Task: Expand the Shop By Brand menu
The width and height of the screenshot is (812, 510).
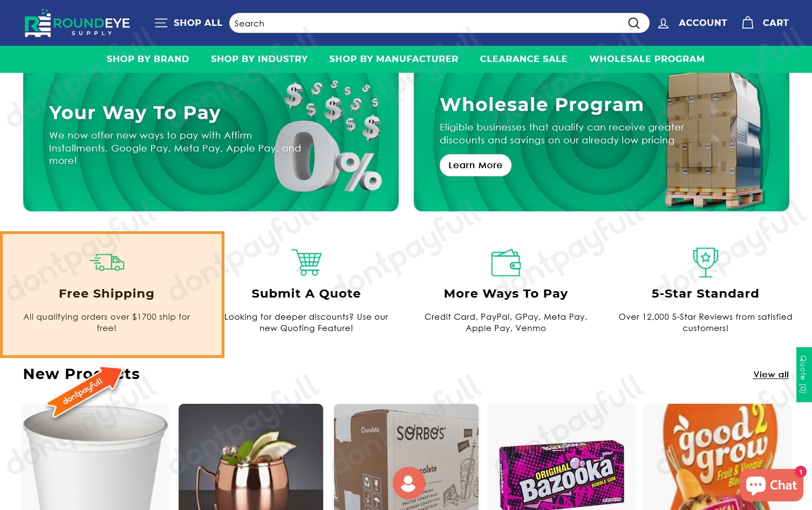Action: tap(148, 59)
